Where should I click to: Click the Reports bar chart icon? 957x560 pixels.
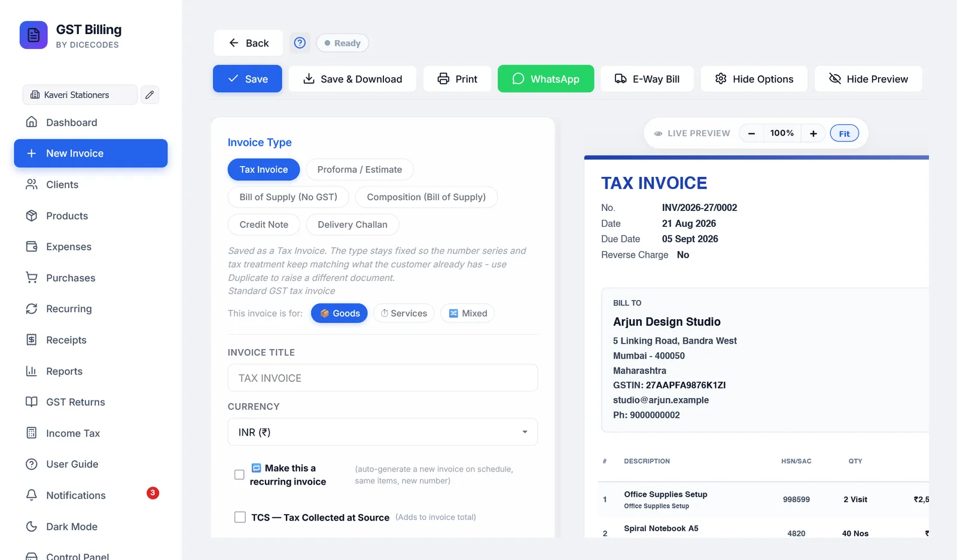point(32,371)
